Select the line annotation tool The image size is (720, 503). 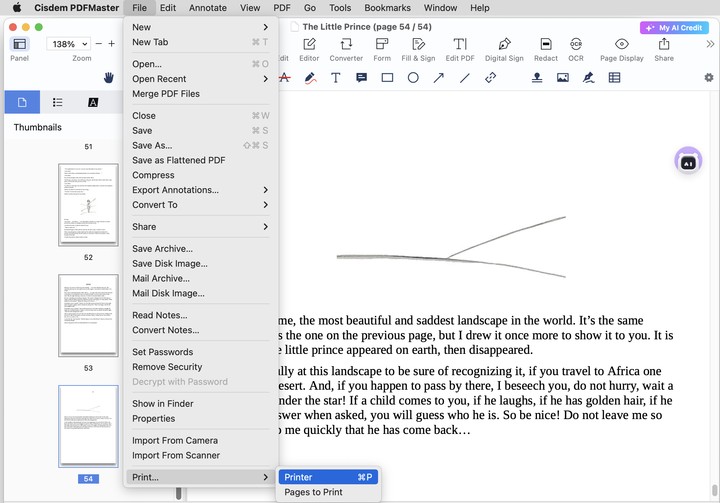click(465, 78)
